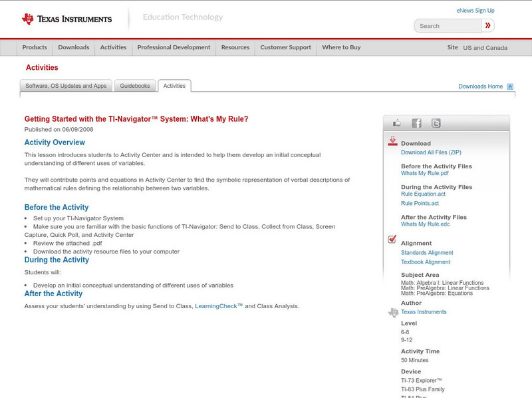The height and width of the screenshot is (398, 532).
Task: Click the search submit arrow button
Action: click(487, 25)
